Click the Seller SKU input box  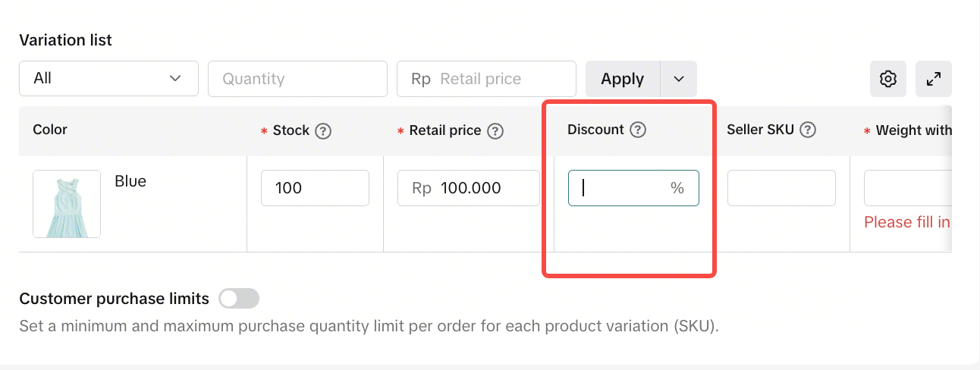pyautogui.click(x=781, y=188)
